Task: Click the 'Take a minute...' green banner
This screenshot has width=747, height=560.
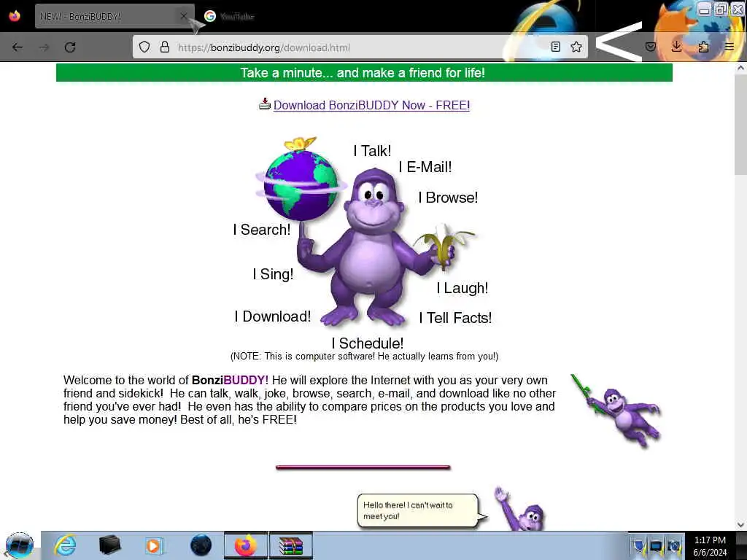Action: pyautogui.click(x=364, y=73)
